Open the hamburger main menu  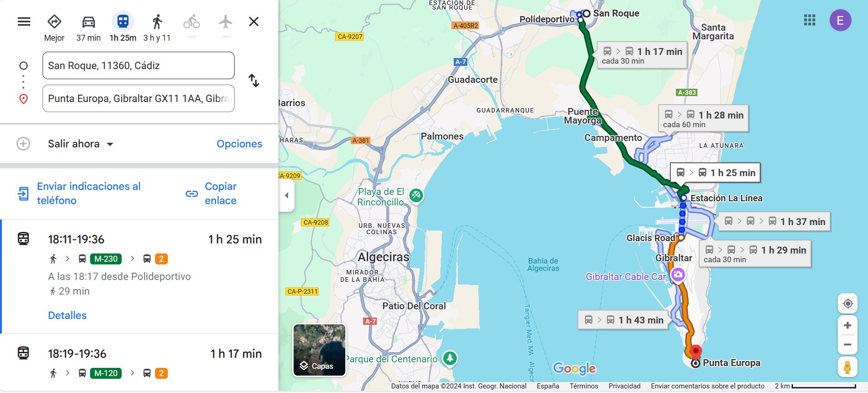(24, 22)
